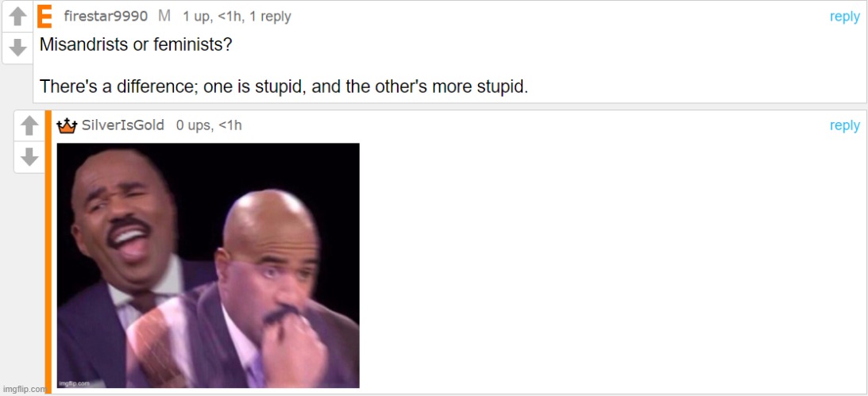Click the M indicator after firestar9990
Screen dimensions: 868x396
(164, 17)
